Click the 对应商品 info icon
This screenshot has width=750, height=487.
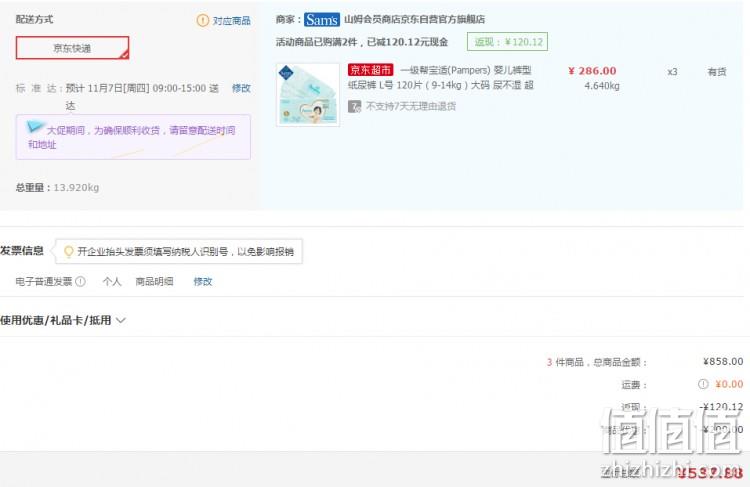203,20
